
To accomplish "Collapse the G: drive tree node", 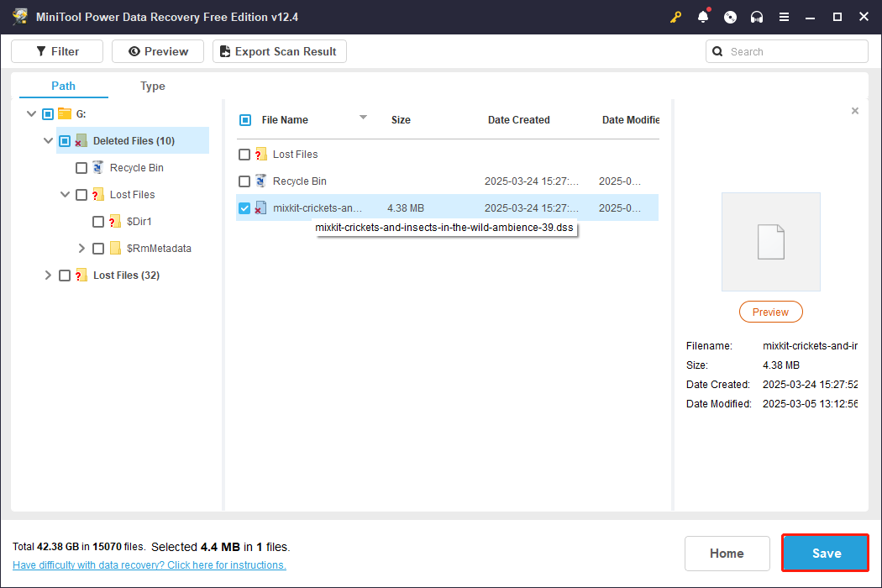I will point(32,113).
